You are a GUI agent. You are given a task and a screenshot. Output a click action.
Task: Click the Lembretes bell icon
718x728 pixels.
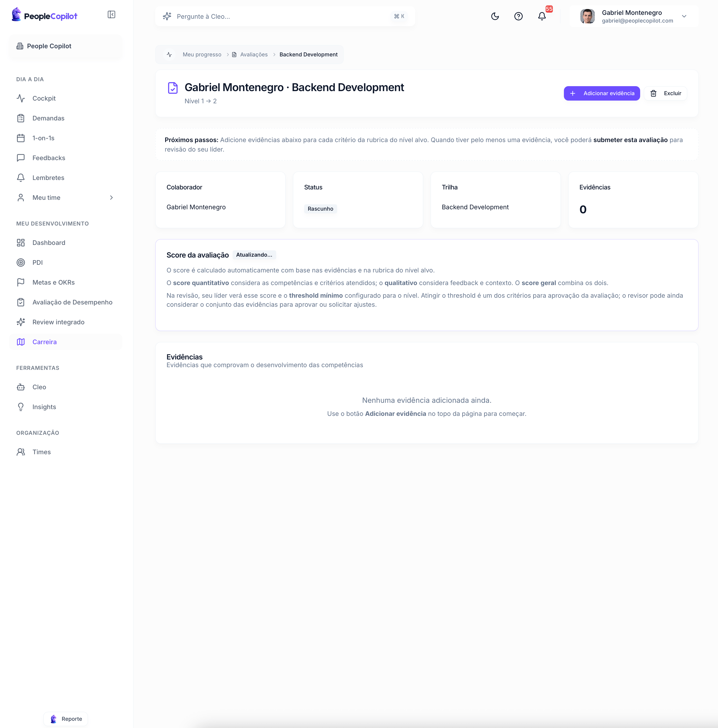pyautogui.click(x=21, y=178)
